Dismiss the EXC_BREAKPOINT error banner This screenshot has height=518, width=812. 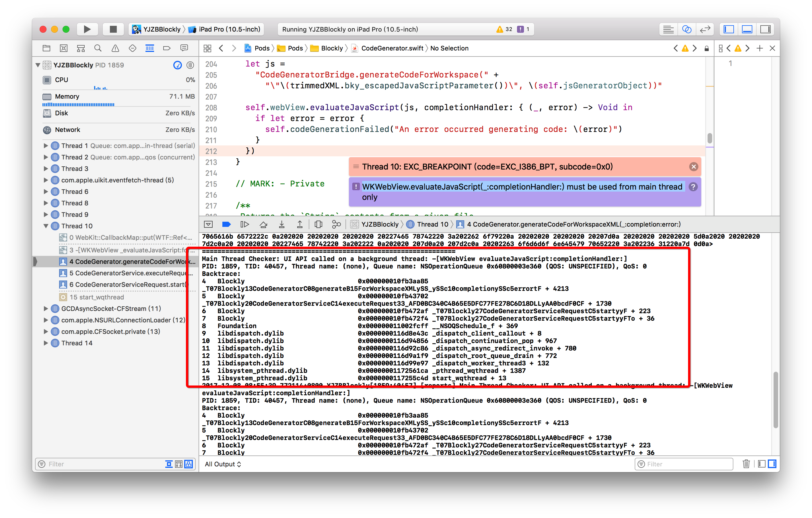pyautogui.click(x=693, y=166)
